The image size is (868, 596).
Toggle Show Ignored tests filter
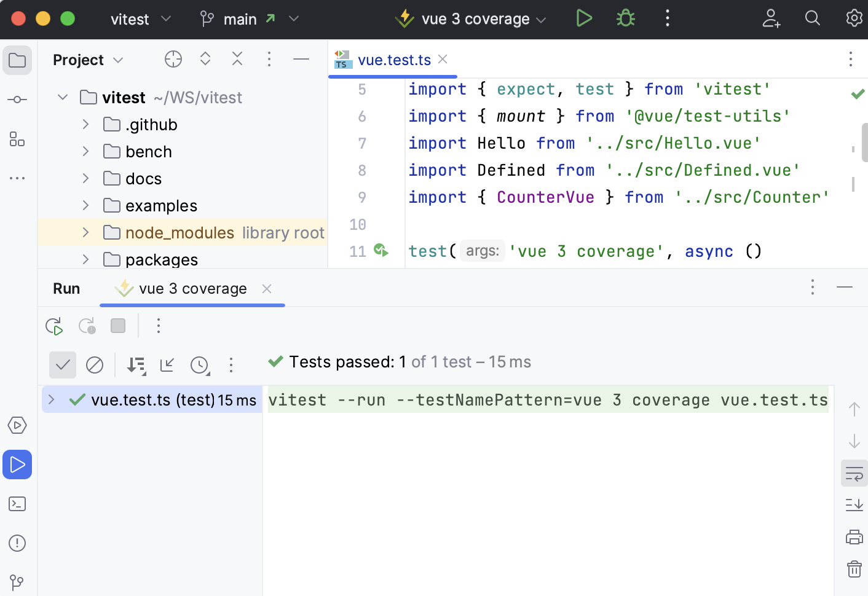pos(95,365)
